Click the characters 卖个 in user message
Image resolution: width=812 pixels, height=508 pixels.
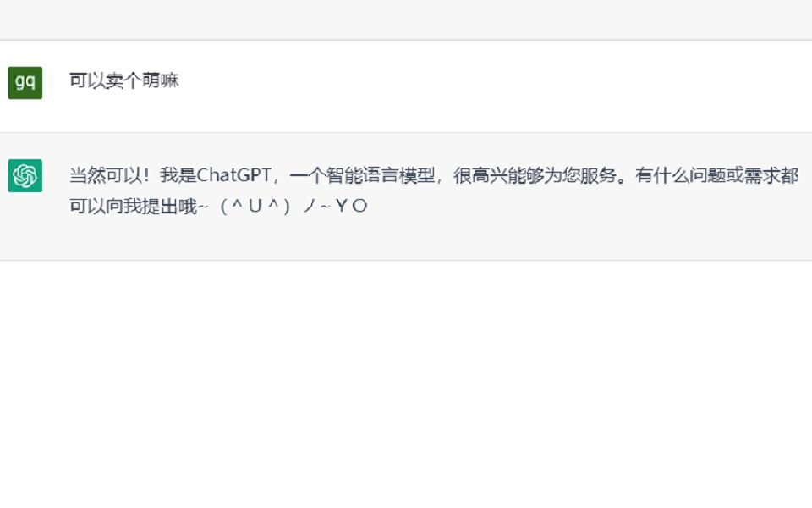coord(123,80)
